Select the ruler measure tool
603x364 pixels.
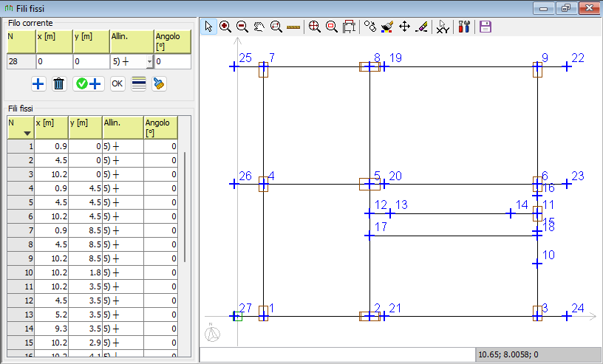pos(293,27)
